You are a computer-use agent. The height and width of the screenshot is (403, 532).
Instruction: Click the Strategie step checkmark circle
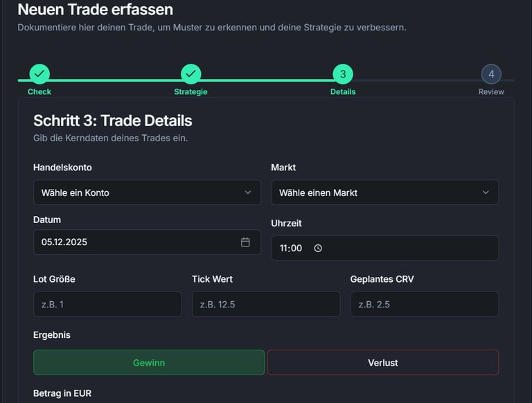tap(190, 73)
